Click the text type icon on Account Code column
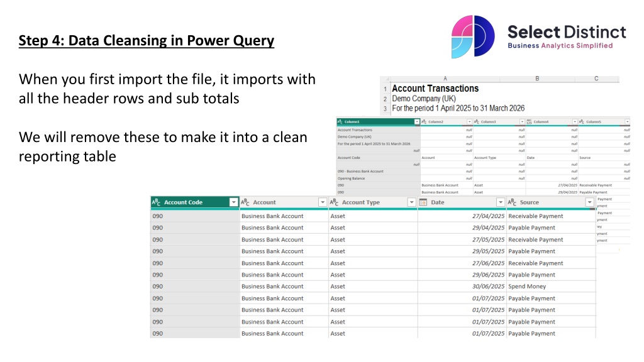 pos(156,202)
